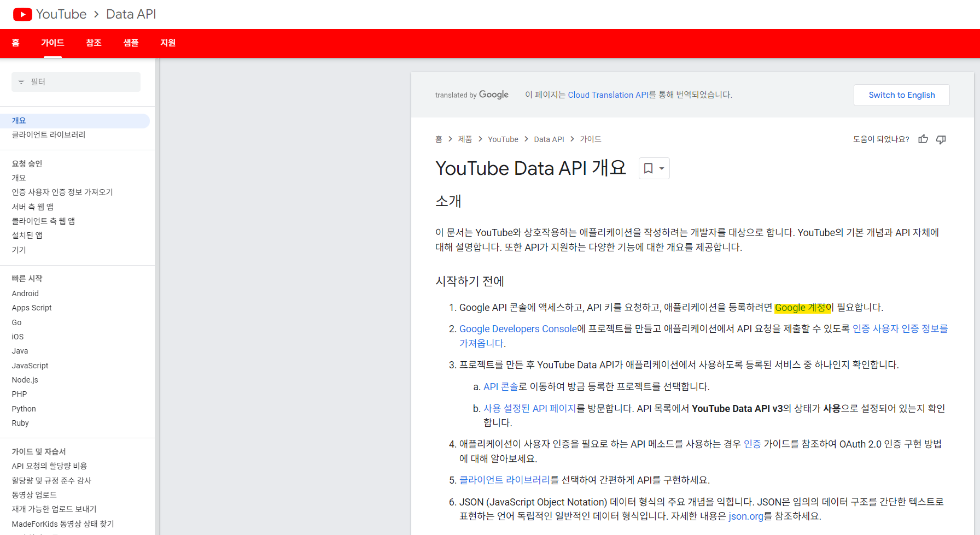Open the 샘플 tab
This screenshot has width=980, height=535.
pyautogui.click(x=131, y=43)
